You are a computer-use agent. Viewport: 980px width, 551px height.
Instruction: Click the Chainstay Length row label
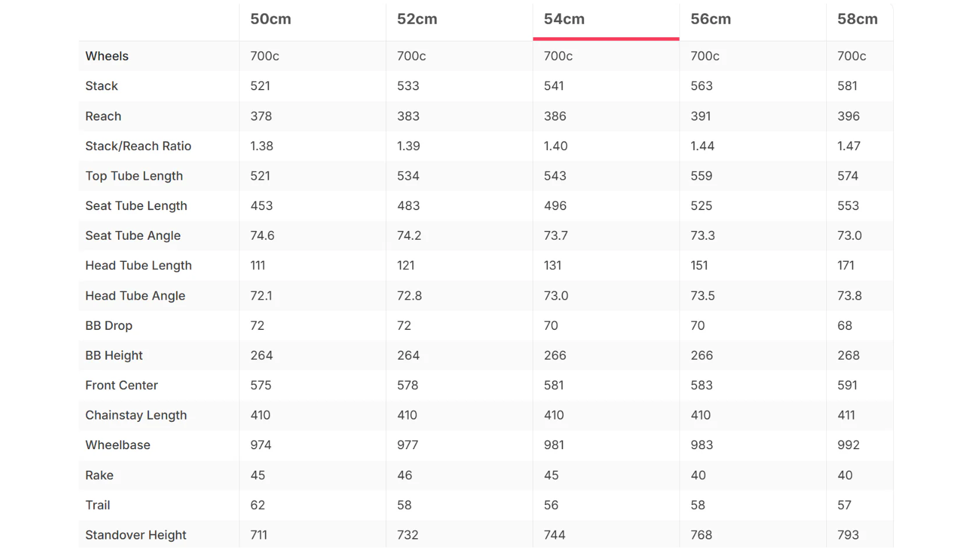click(x=136, y=415)
